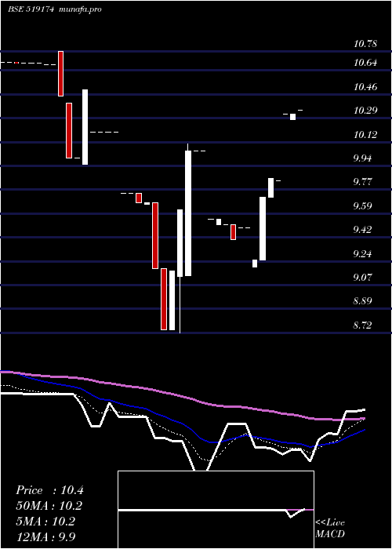Image resolution: width=392 pixels, height=549 pixels.
Task: Click the '12MA : 9.9' readout
Action: tap(45, 536)
